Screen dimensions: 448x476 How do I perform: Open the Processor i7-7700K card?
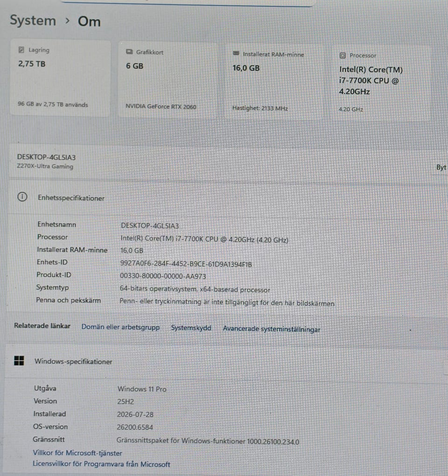(381, 83)
